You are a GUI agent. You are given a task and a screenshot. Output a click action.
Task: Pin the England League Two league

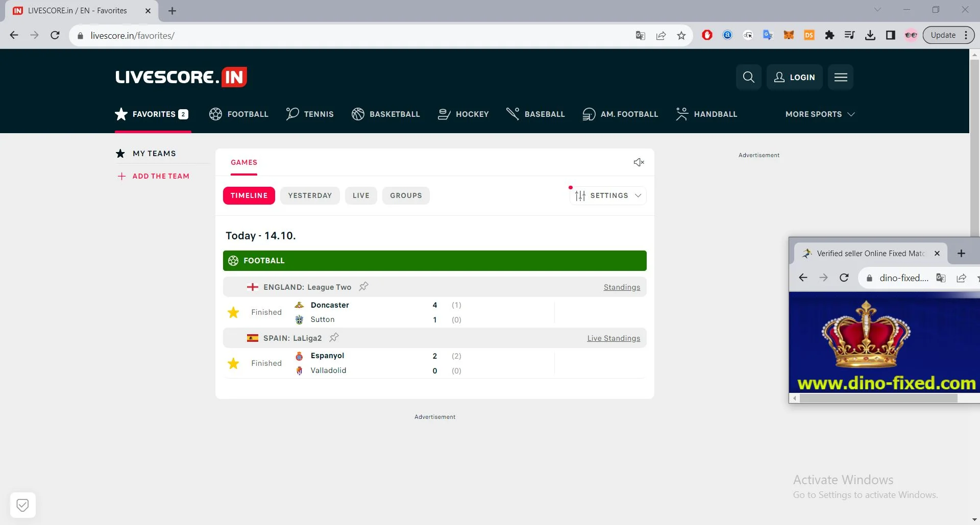pos(363,287)
